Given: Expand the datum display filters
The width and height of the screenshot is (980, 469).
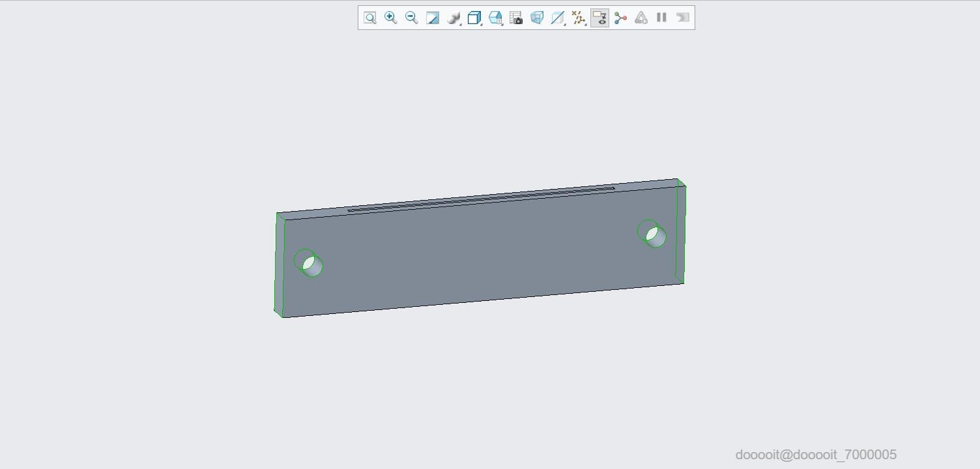Looking at the screenshot, I should pos(579,18).
